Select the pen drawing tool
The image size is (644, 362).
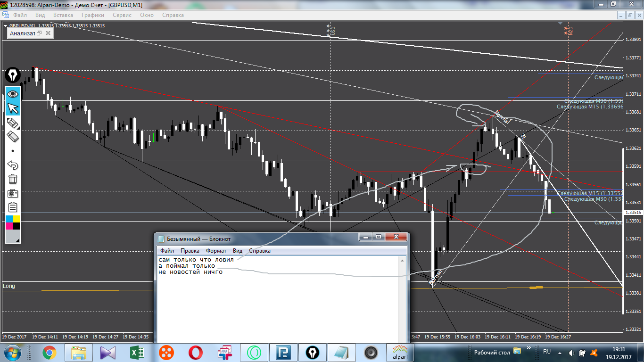point(13,123)
